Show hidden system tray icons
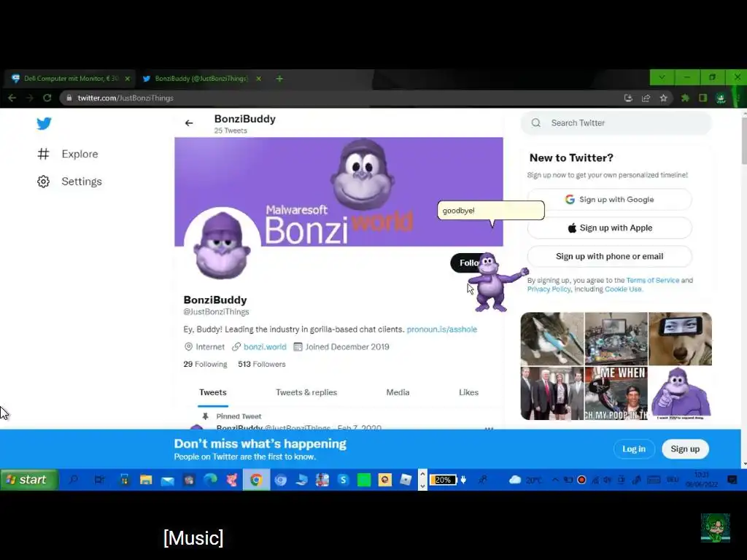The height and width of the screenshot is (560, 747). point(555,480)
